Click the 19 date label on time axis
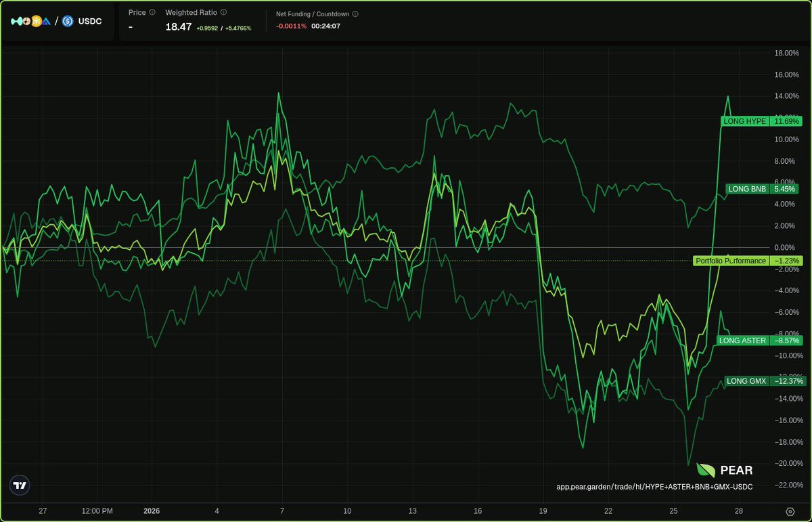812x522 pixels. pyautogui.click(x=543, y=511)
